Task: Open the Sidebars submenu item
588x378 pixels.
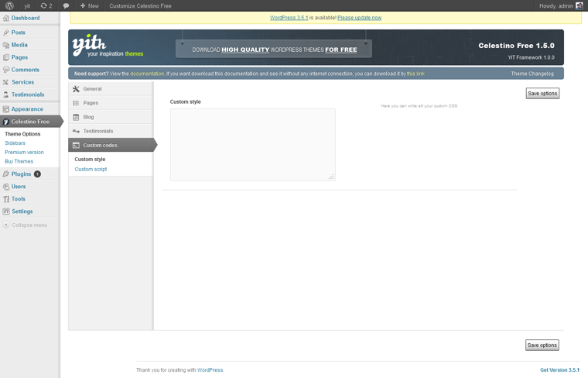Action: [x=15, y=143]
